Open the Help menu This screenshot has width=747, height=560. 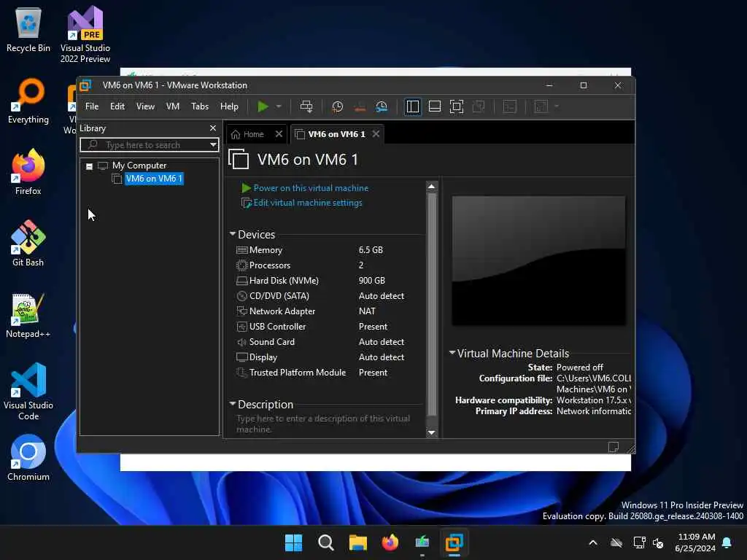[229, 106]
